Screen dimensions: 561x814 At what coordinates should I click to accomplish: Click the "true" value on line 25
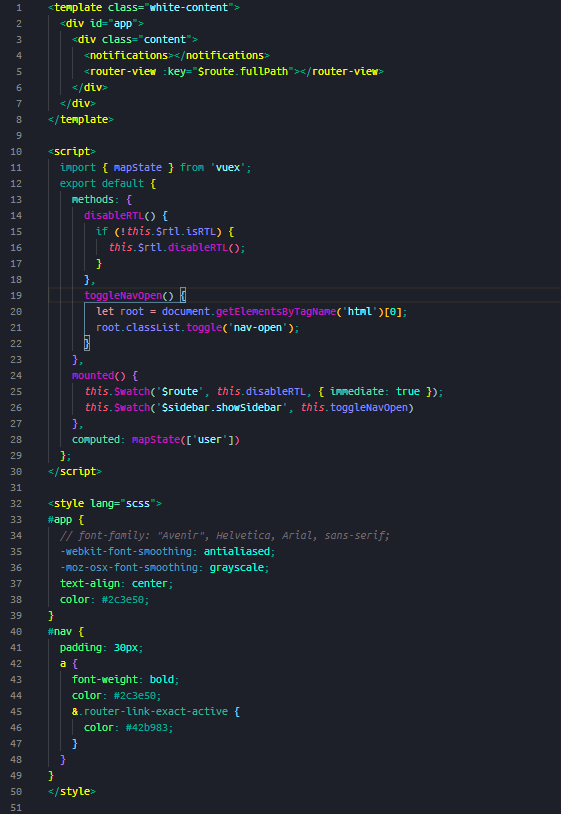tap(408, 391)
